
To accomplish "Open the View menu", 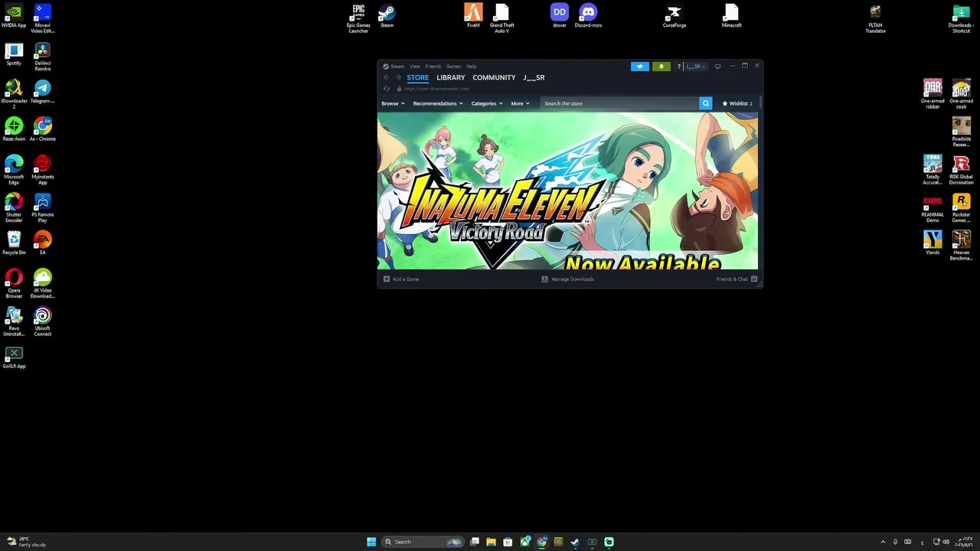I will [414, 67].
